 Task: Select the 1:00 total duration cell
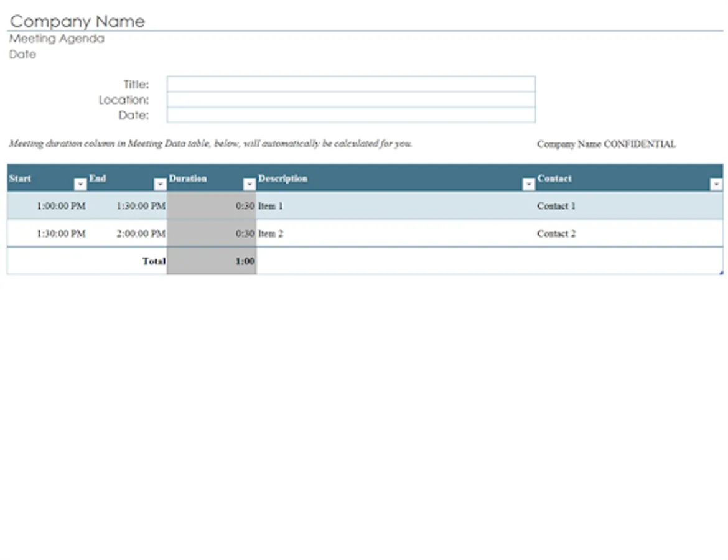tap(212, 261)
